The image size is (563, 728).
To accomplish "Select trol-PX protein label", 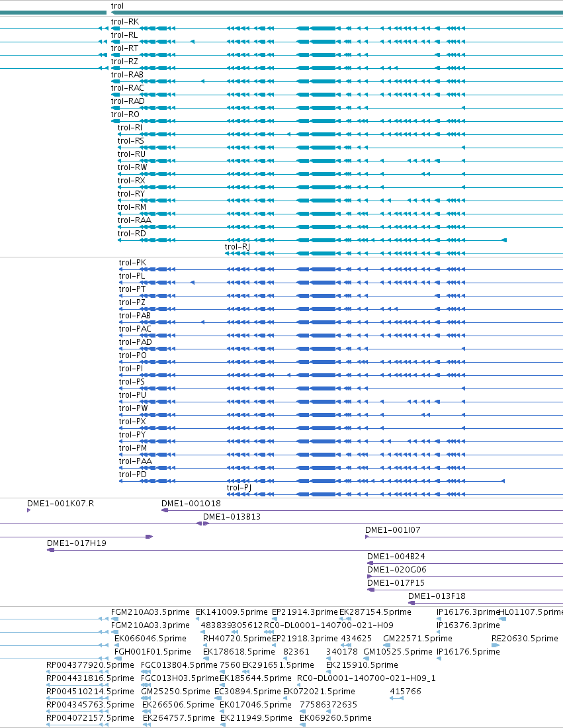I will 132,422.
